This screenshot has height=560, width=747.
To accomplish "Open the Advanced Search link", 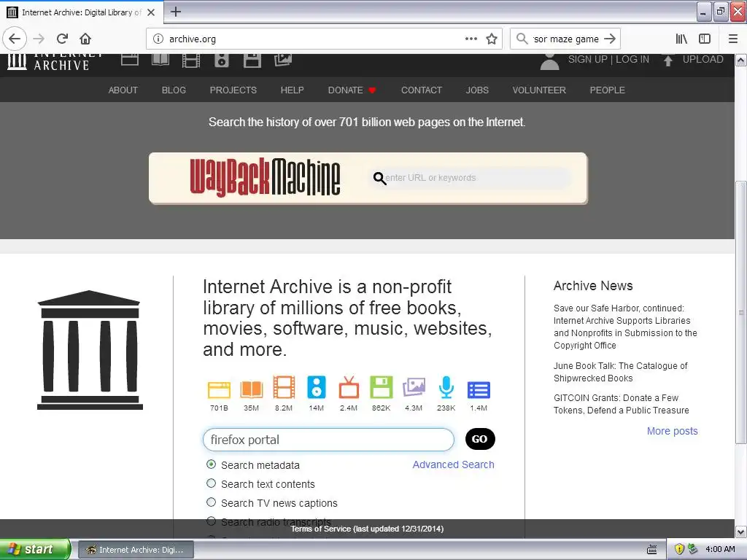I will [x=453, y=464].
